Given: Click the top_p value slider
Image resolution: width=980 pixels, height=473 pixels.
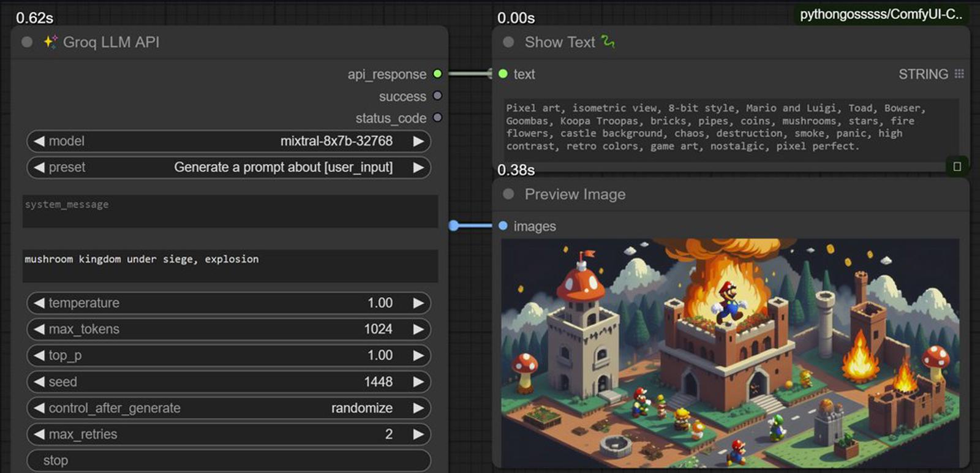Looking at the screenshot, I should point(228,355).
